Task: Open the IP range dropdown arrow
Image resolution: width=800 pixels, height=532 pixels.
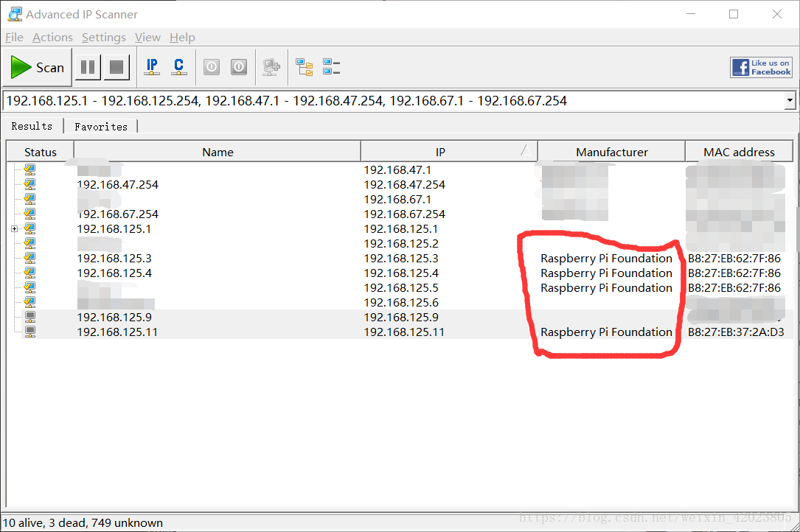Action: (x=790, y=100)
